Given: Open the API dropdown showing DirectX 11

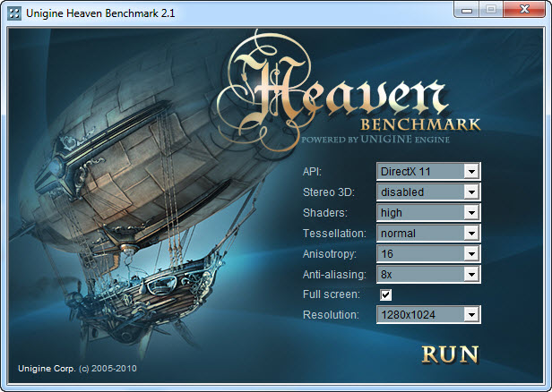Looking at the screenshot, I should (x=428, y=172).
